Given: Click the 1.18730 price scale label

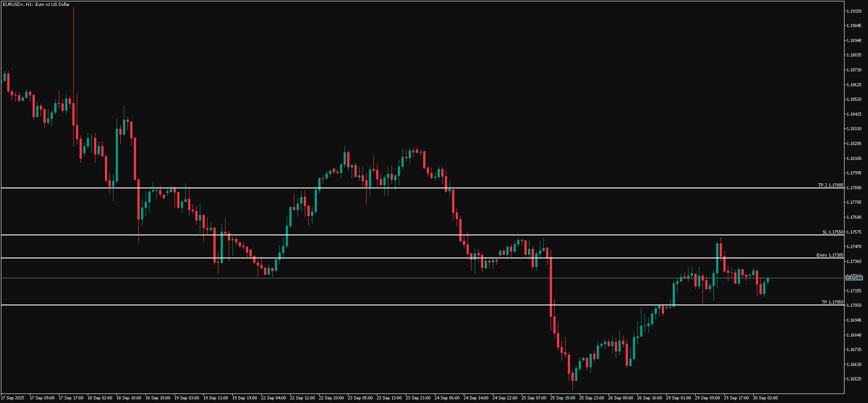Looking at the screenshot, I should 854,70.
